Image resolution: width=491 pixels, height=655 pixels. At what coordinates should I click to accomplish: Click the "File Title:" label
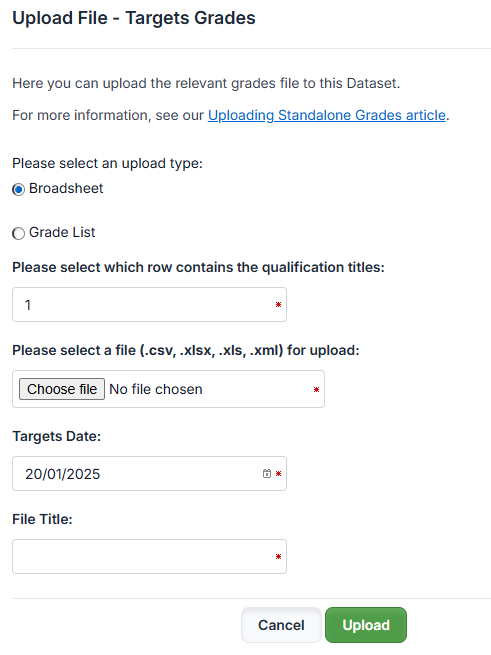click(42, 519)
